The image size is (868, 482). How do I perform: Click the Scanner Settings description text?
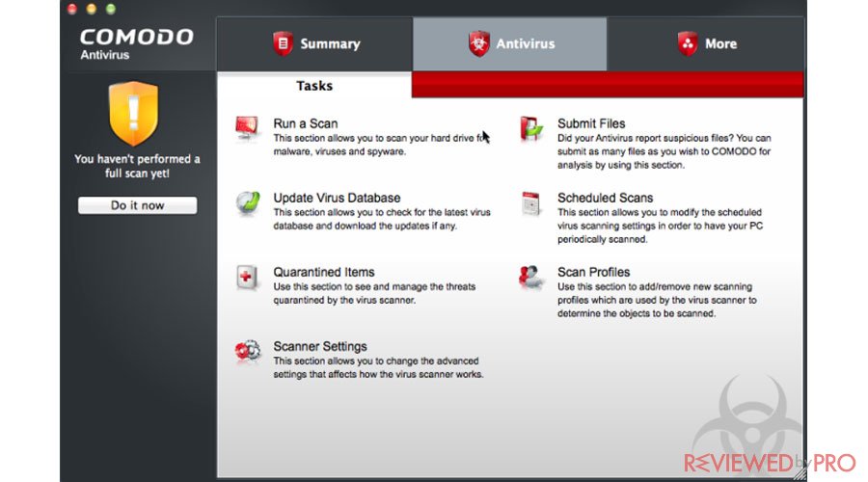[x=378, y=367]
